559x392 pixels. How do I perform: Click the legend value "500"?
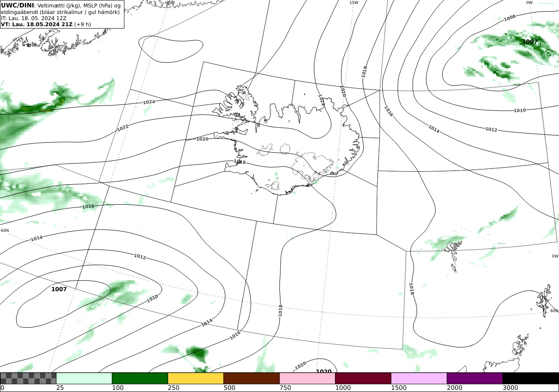229,388
